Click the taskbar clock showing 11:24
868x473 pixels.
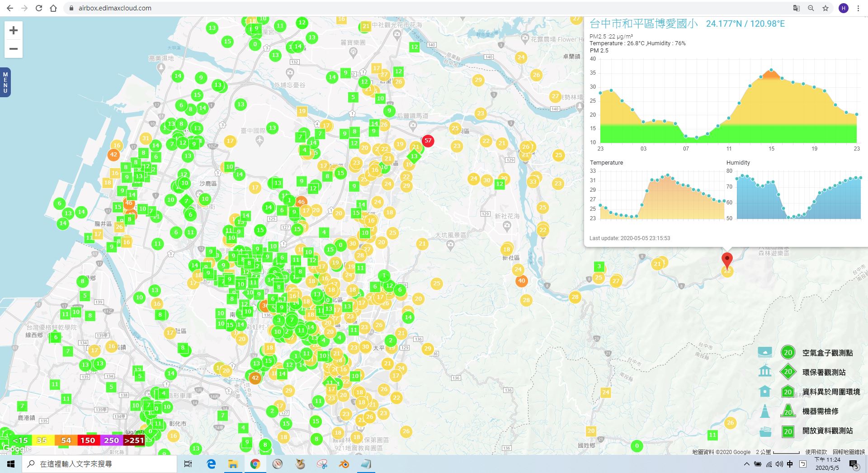point(827,464)
